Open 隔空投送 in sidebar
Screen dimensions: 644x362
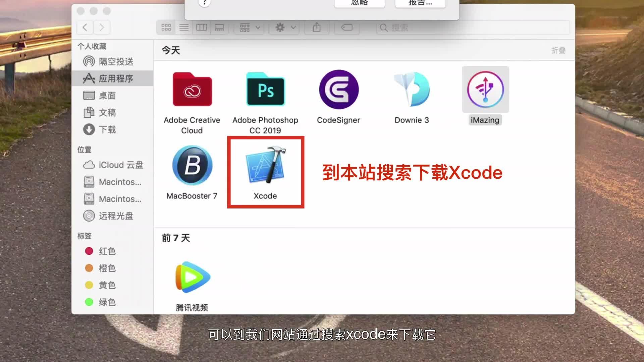[x=112, y=61]
